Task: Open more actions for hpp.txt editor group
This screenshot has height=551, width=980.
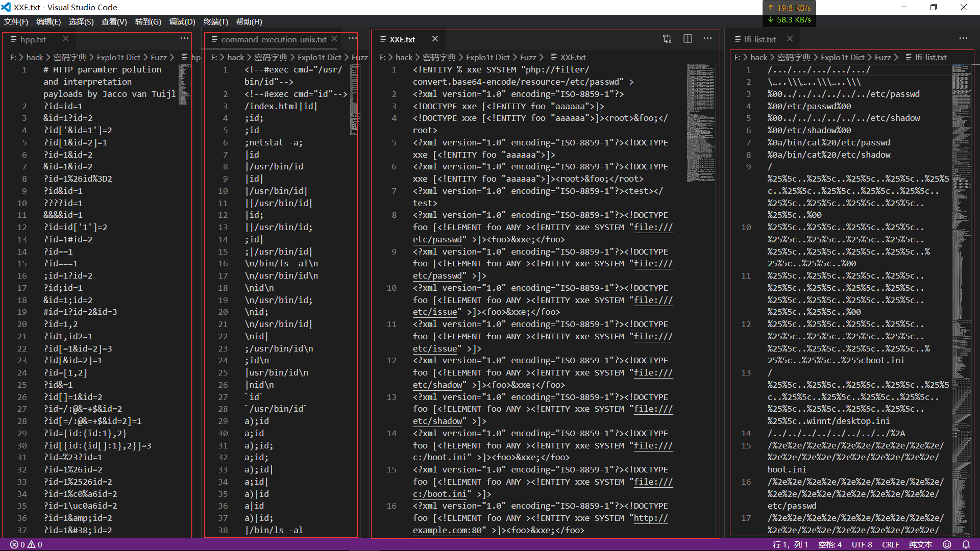Action: tap(184, 39)
